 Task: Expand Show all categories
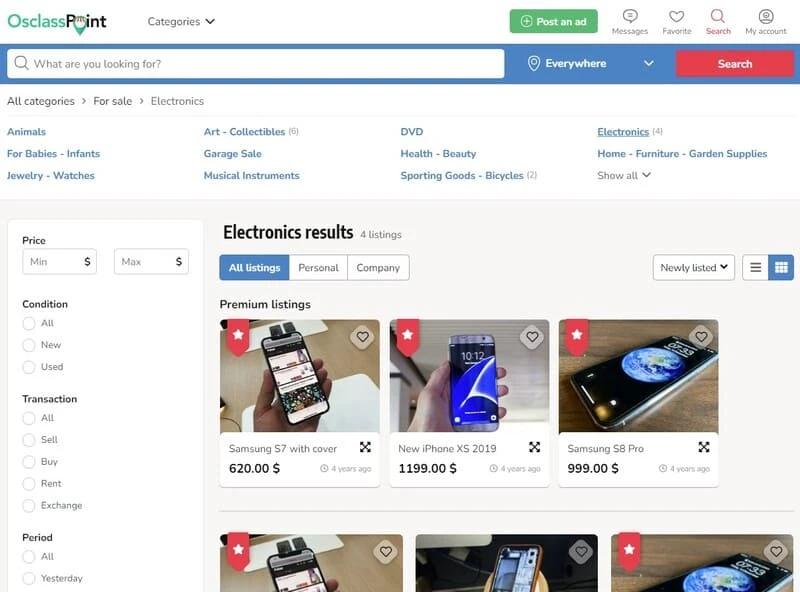[x=624, y=176]
